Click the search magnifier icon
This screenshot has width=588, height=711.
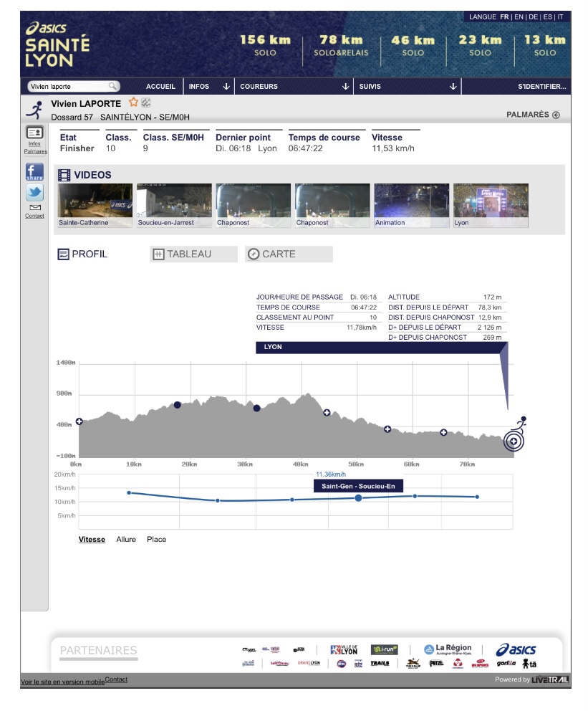(113, 86)
